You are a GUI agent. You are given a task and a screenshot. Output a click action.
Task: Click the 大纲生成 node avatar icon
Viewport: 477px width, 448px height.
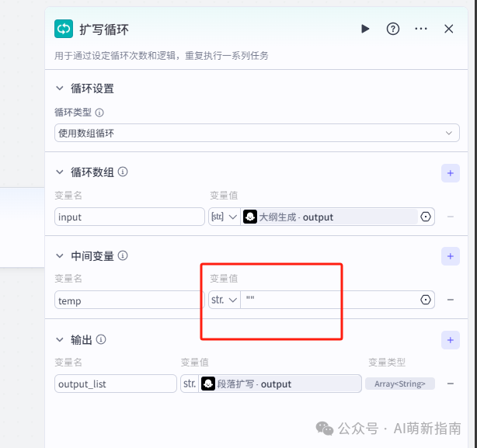pos(250,217)
